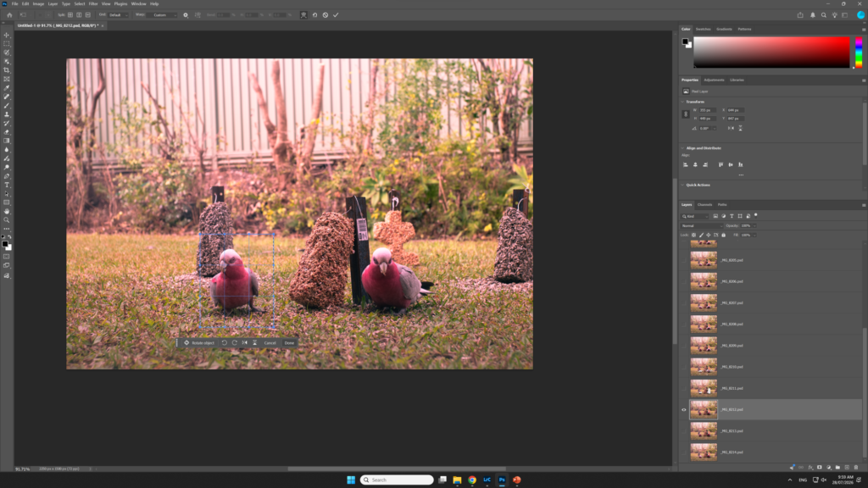Select the Zoom tool

coord(7,220)
